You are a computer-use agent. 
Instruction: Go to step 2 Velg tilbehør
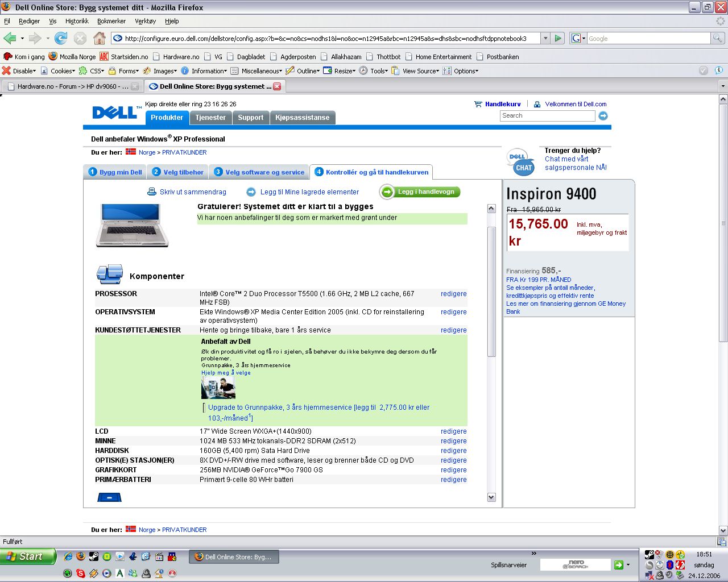tap(177, 172)
